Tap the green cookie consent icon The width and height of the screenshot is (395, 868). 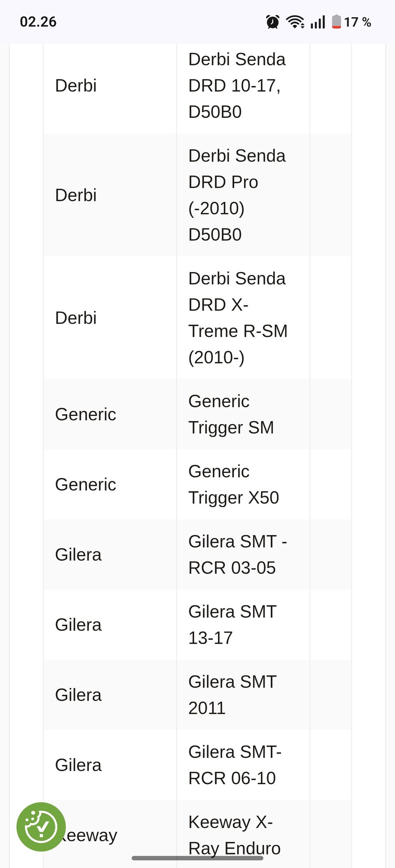click(41, 826)
